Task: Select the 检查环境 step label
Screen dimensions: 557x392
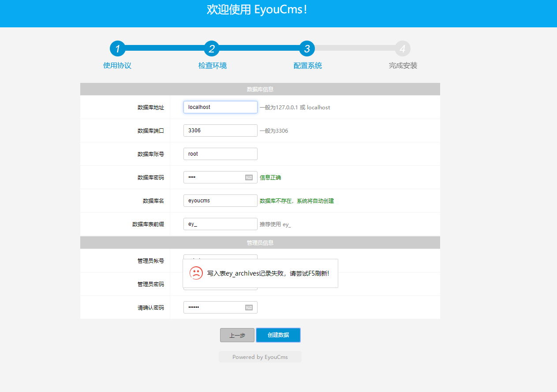Action: (213, 66)
